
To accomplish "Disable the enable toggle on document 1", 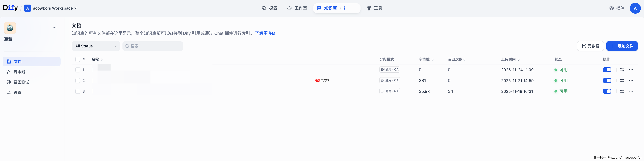I will coord(607,70).
